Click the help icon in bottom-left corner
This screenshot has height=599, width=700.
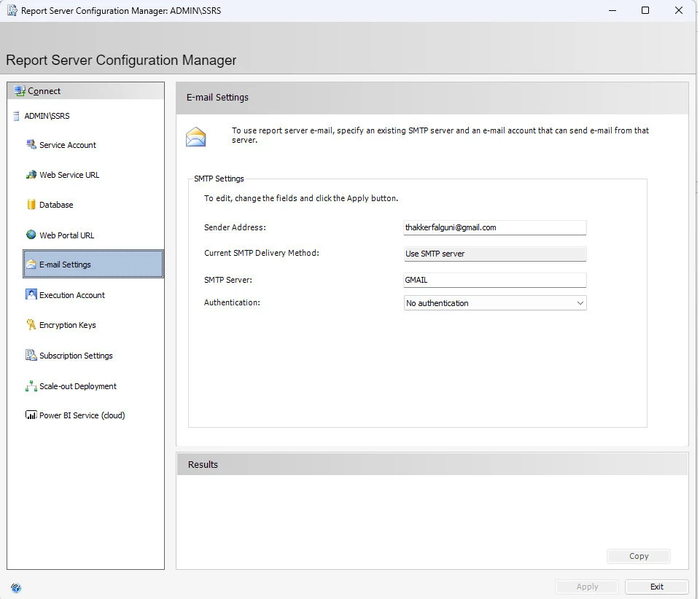[x=16, y=587]
